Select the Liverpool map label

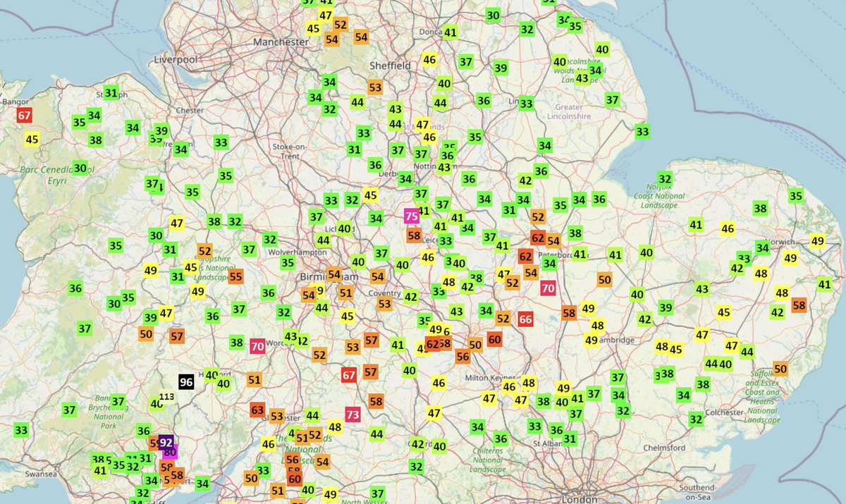coord(177,59)
